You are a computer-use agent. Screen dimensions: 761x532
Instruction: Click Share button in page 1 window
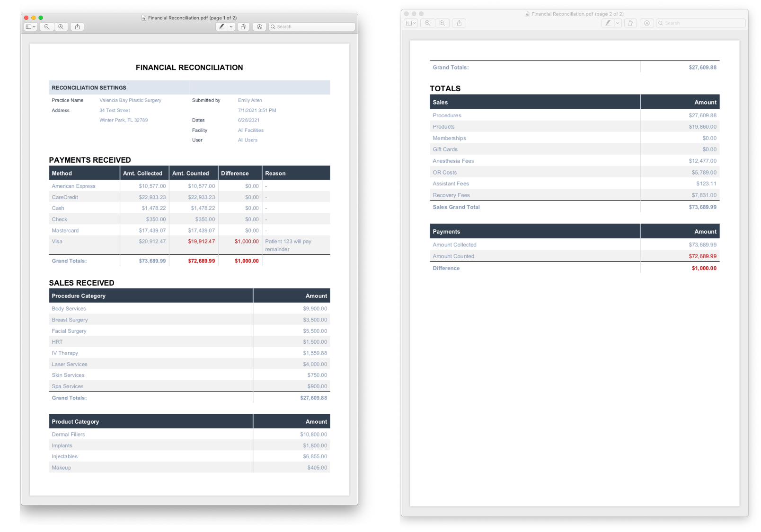[78, 27]
